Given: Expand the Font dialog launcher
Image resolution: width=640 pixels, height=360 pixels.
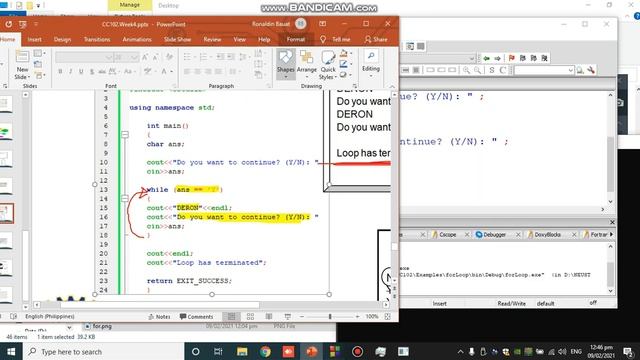Looking at the screenshot, I should click(174, 86).
